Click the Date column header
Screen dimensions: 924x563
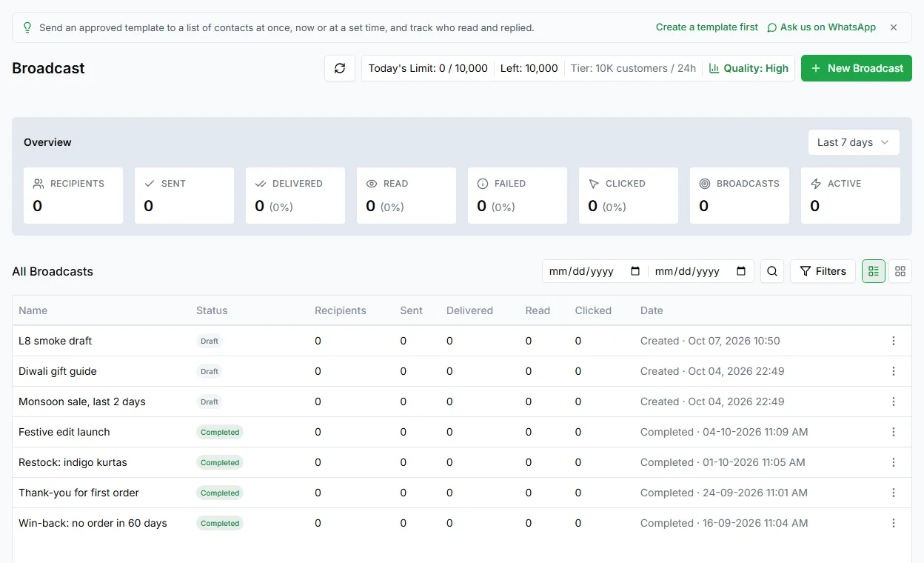pos(652,310)
